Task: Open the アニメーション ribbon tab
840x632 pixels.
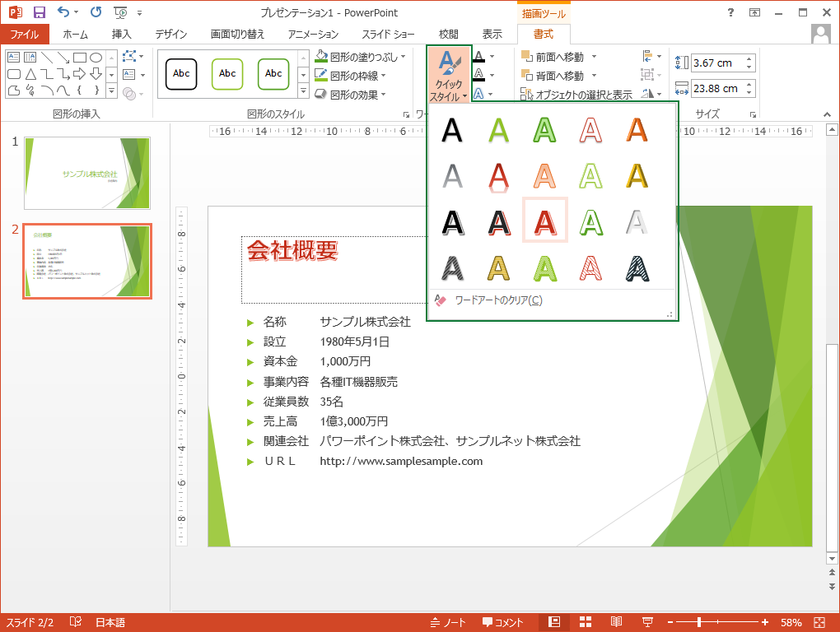Action: [313, 35]
